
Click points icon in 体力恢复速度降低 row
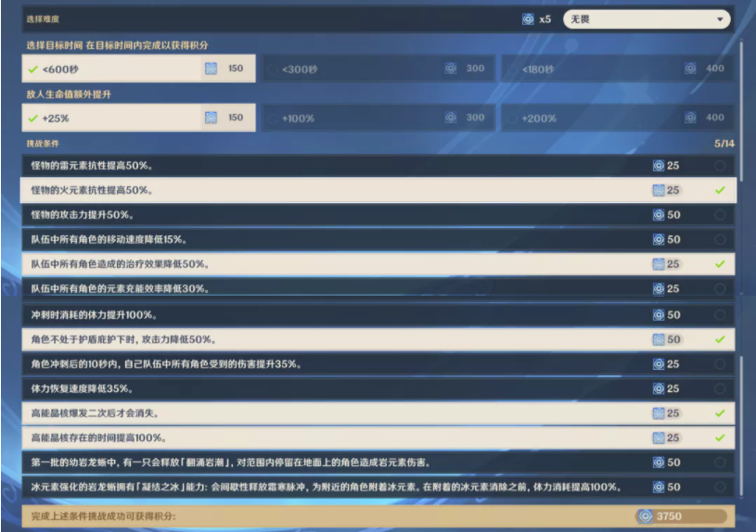point(659,389)
